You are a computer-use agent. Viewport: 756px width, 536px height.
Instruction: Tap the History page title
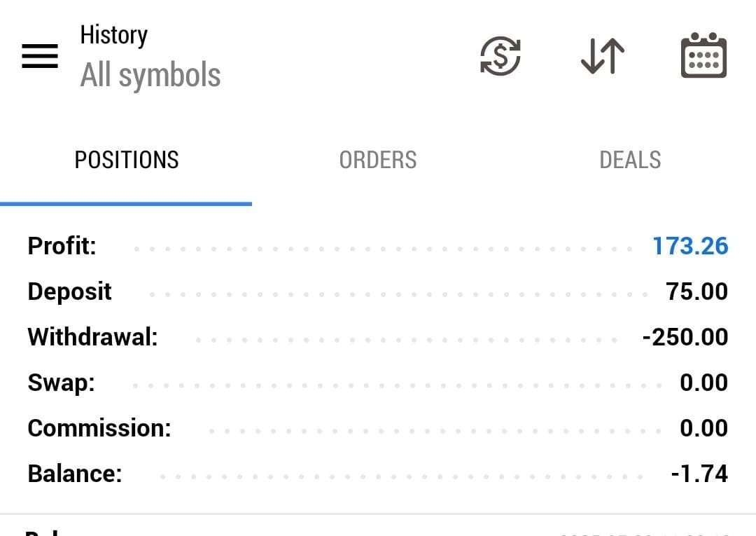click(114, 35)
